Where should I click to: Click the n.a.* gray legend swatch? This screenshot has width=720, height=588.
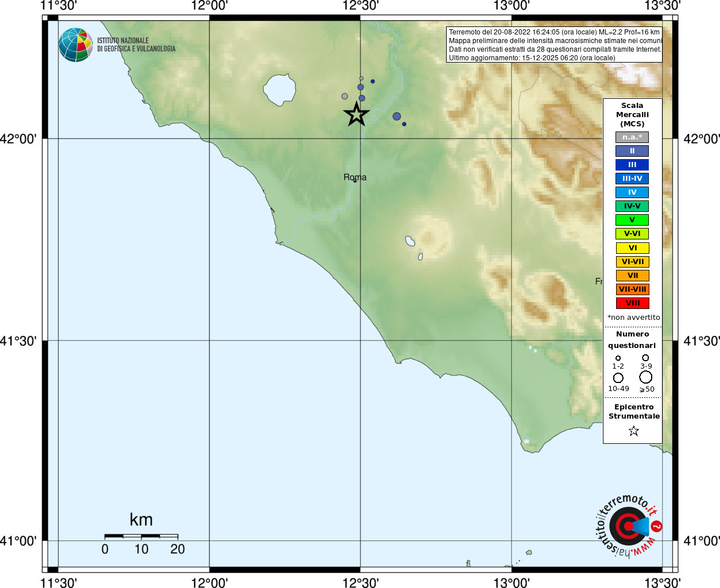pos(632,137)
